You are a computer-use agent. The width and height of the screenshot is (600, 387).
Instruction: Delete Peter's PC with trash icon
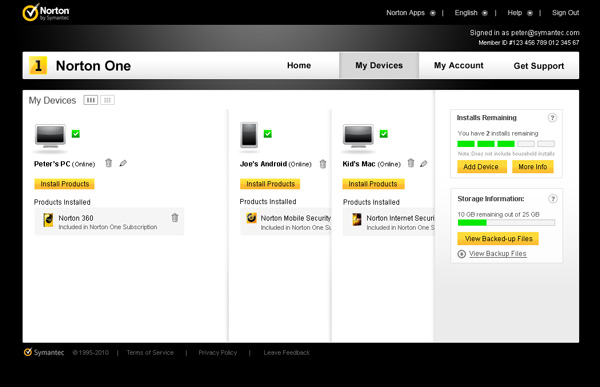[109, 163]
